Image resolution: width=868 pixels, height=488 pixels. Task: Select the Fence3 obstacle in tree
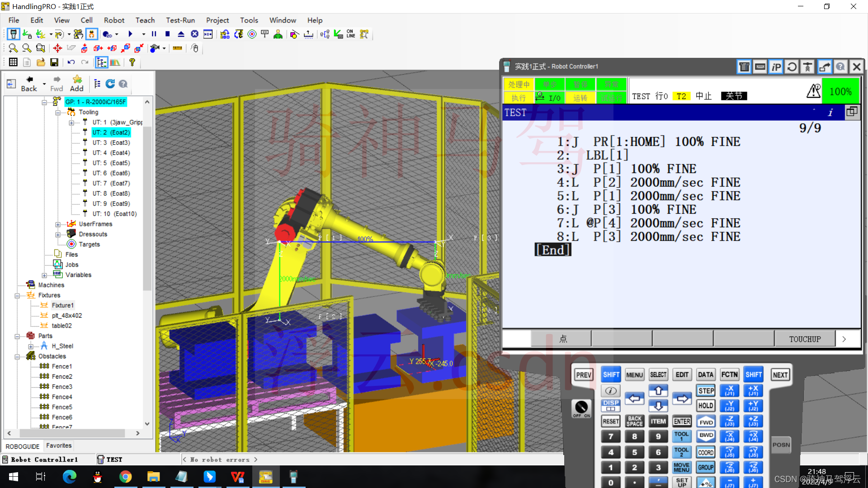[62, 387]
